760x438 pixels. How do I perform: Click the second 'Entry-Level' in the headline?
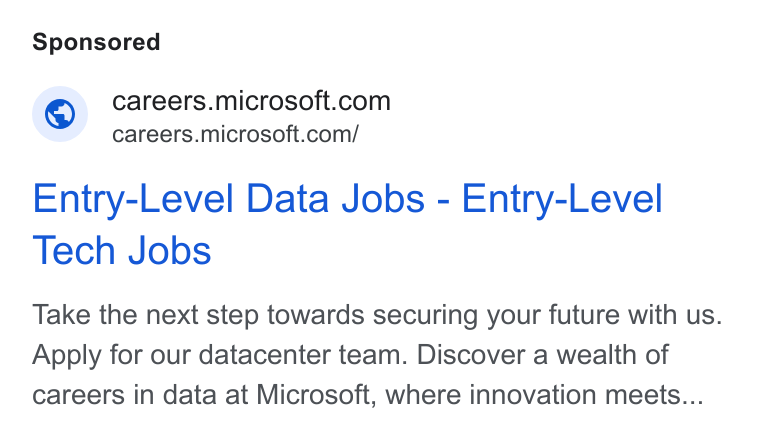pyautogui.click(x=562, y=199)
